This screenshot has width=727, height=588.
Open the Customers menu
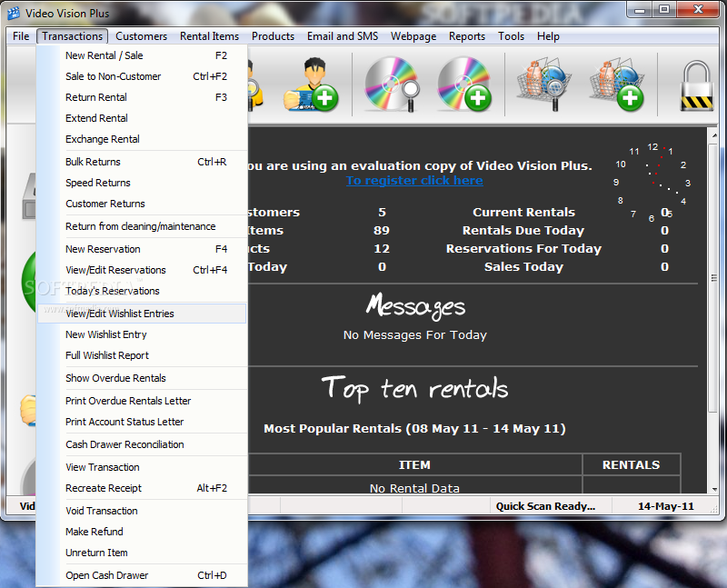tap(141, 36)
